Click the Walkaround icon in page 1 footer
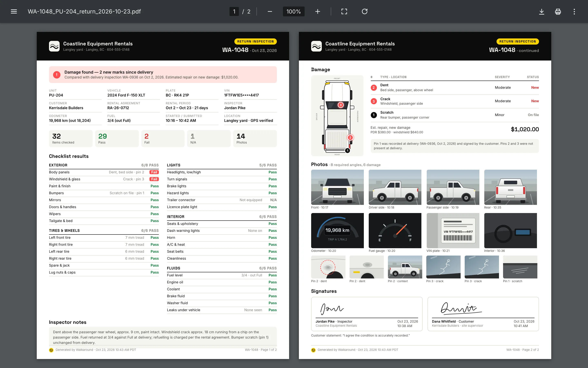The height and width of the screenshot is (368, 588). [51, 350]
